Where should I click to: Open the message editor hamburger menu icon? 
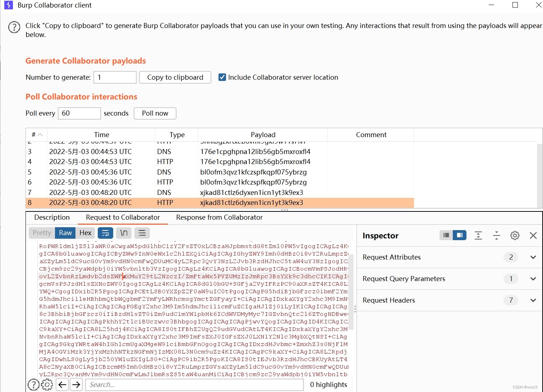coord(142,233)
